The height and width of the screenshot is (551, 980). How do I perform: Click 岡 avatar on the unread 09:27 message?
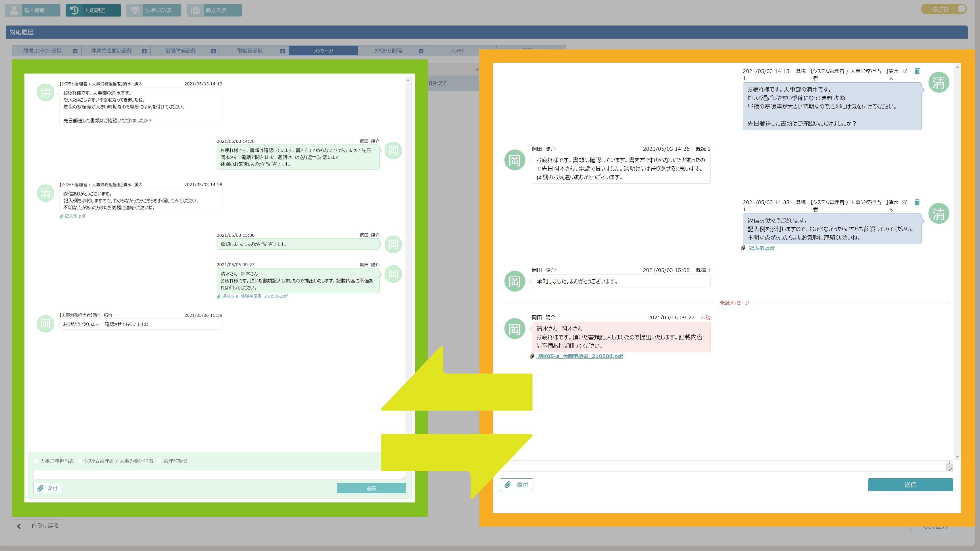(515, 329)
